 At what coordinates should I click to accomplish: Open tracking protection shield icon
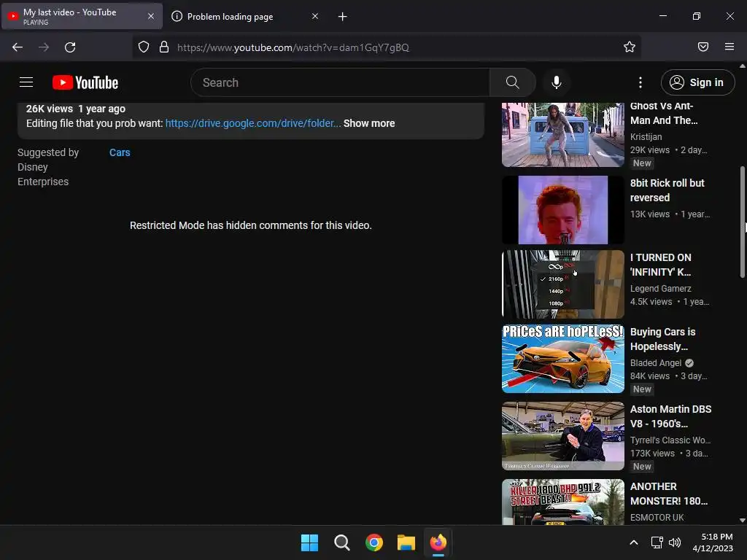click(x=144, y=47)
